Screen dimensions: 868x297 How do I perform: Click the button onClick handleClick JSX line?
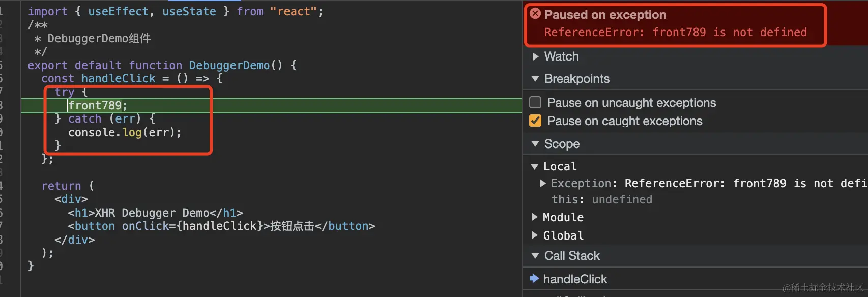tap(221, 226)
